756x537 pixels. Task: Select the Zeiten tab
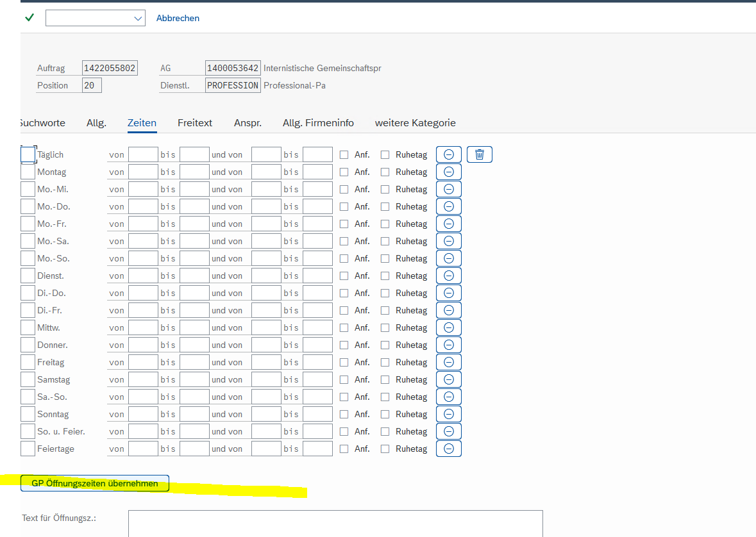[142, 123]
